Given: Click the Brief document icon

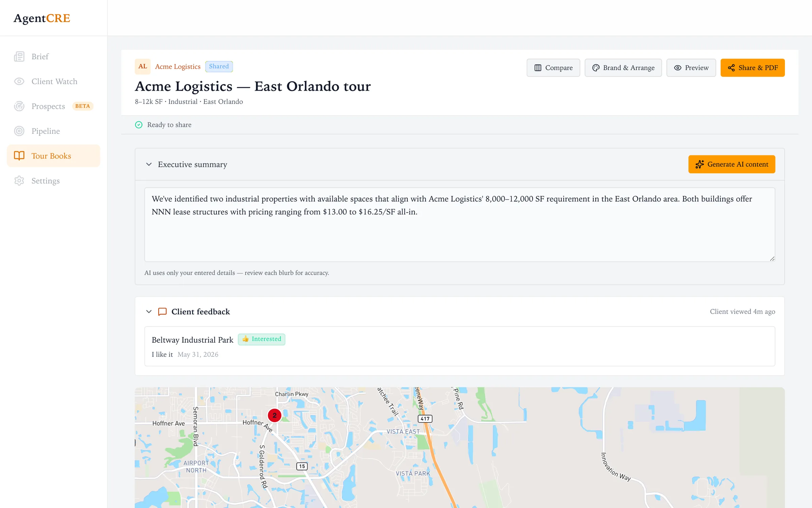Looking at the screenshot, I should [x=19, y=57].
